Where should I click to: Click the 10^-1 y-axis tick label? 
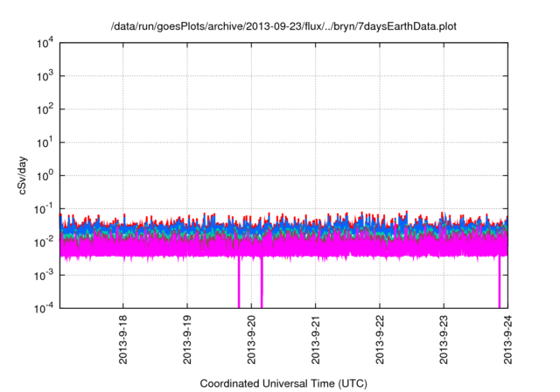point(44,208)
